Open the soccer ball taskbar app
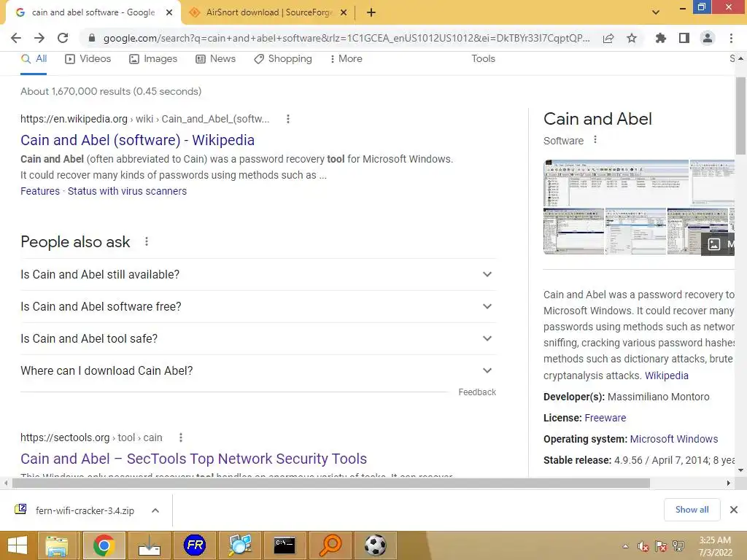 [376, 545]
